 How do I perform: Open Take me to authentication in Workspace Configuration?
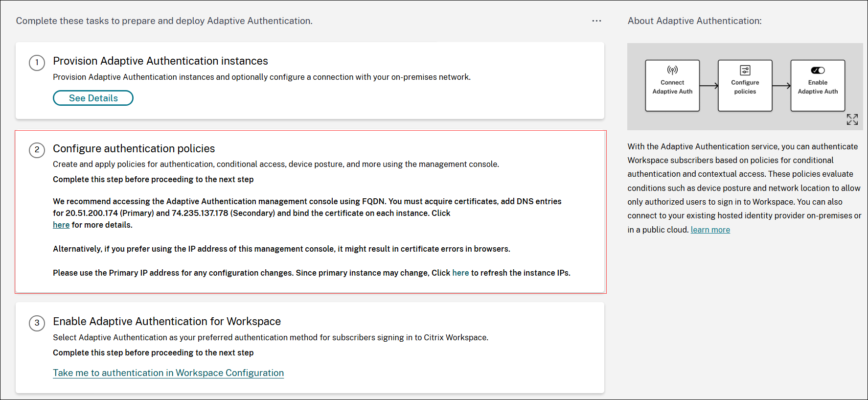click(x=168, y=373)
